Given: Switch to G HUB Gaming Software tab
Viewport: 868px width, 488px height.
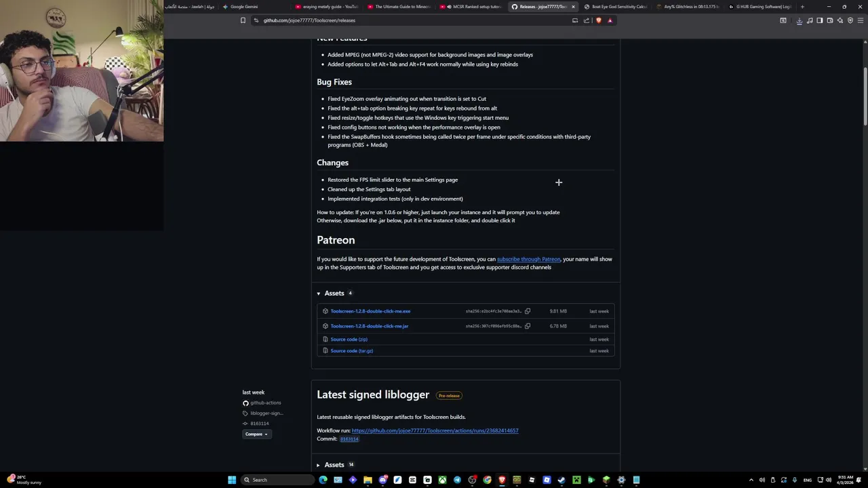Looking at the screenshot, I should coord(759,7).
